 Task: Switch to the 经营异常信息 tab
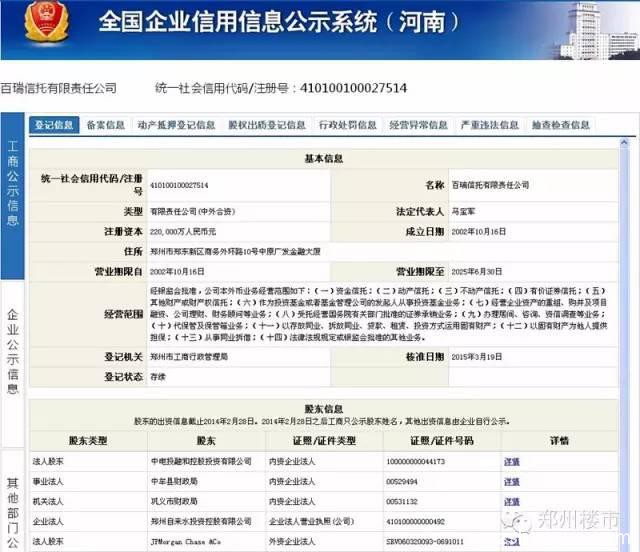(x=418, y=125)
